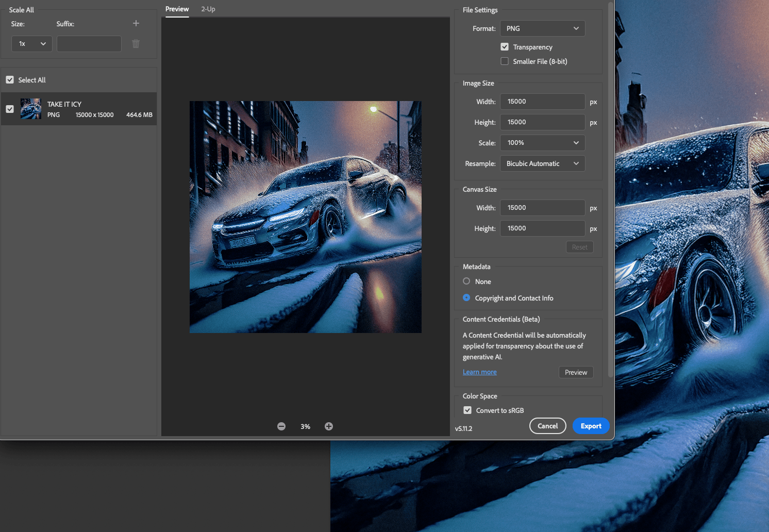Click the Image Size Width field

[543, 102]
